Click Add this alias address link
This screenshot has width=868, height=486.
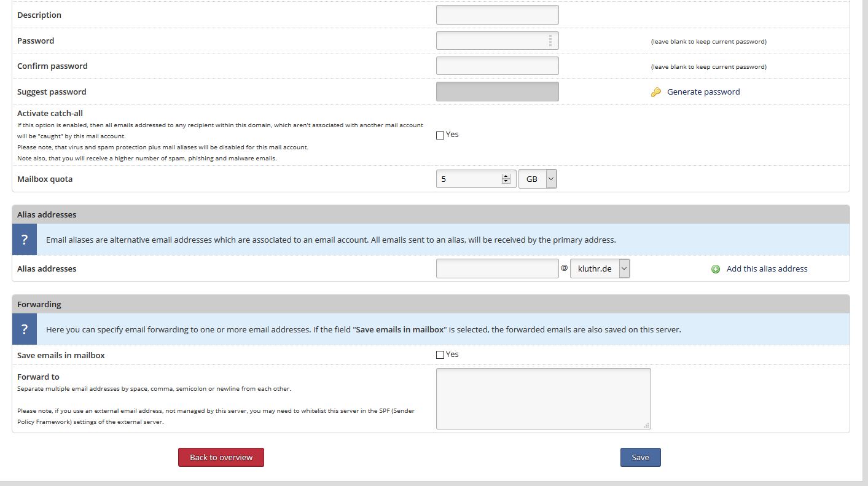pyautogui.click(x=767, y=269)
